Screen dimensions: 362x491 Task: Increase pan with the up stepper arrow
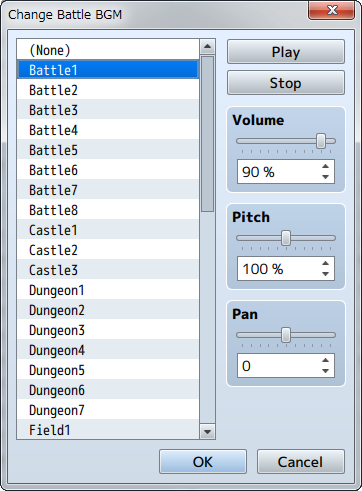point(326,360)
